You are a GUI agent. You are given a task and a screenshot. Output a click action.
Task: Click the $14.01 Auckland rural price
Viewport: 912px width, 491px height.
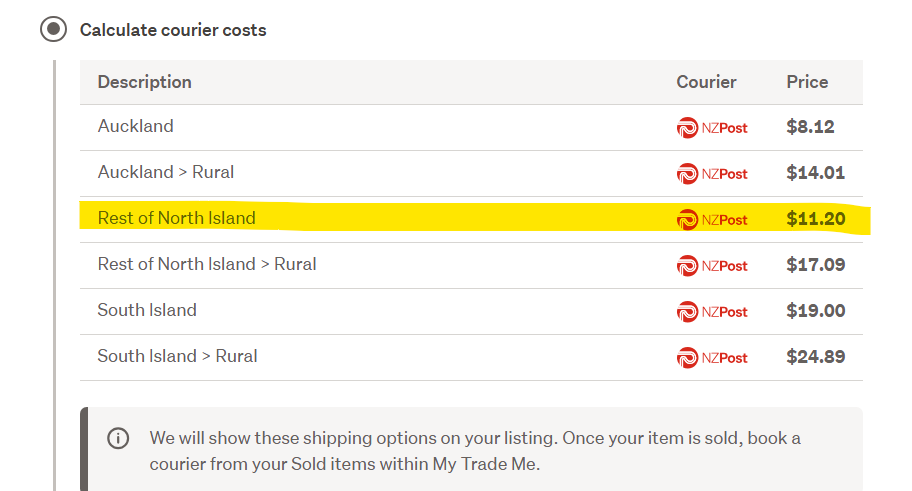pyautogui.click(x=815, y=173)
